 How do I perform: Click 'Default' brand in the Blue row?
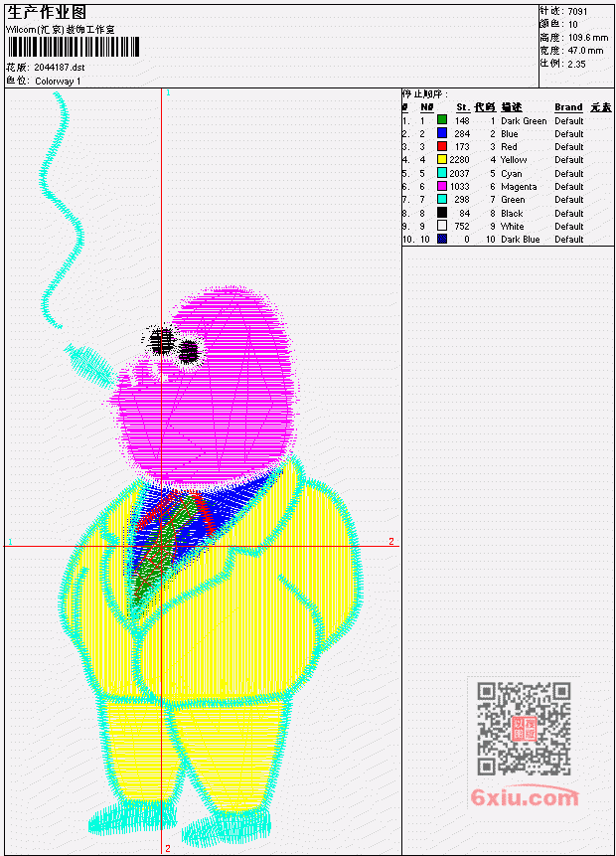pyautogui.click(x=569, y=134)
